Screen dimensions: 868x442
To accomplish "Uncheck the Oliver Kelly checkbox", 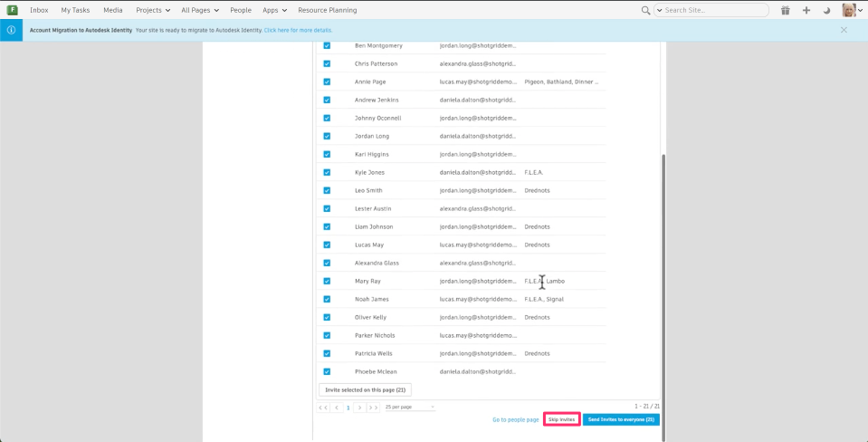I will point(327,317).
